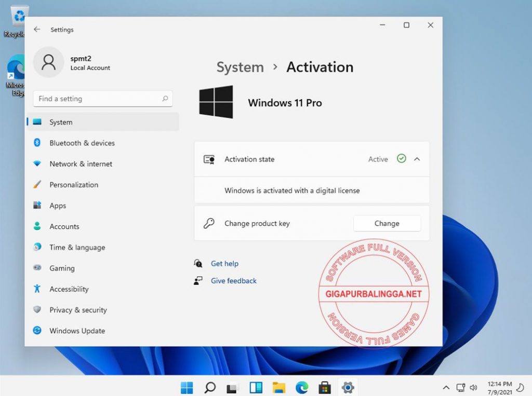Open the Get help link

pyautogui.click(x=224, y=264)
